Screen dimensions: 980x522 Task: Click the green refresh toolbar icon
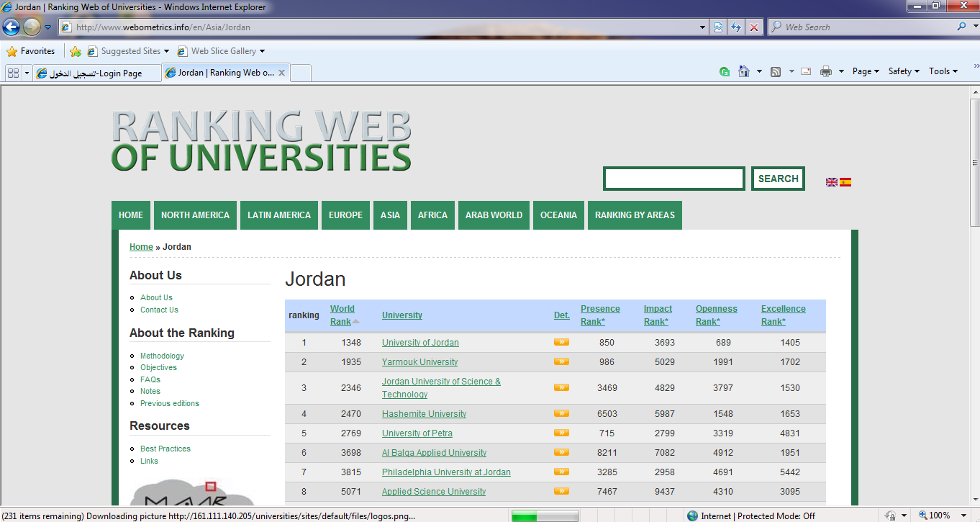click(725, 71)
